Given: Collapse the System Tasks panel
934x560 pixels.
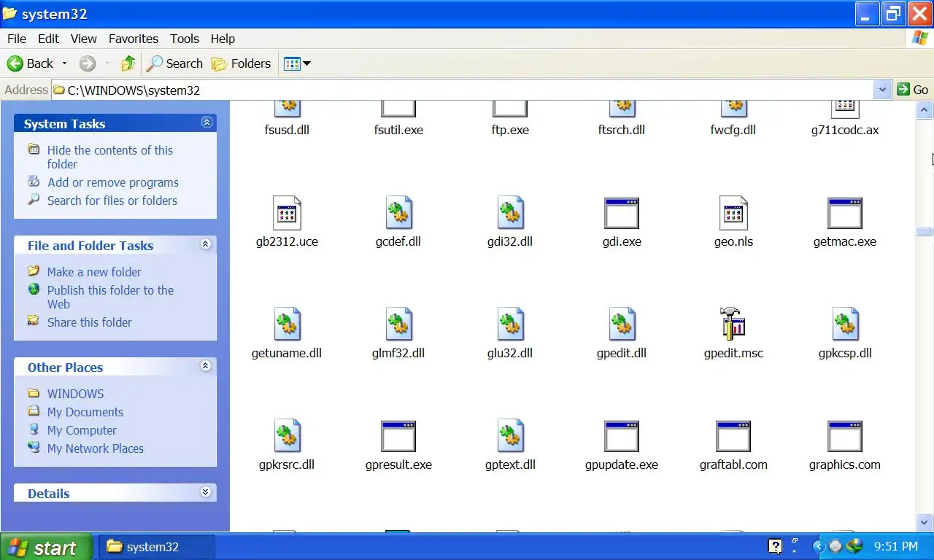Looking at the screenshot, I should (x=207, y=122).
